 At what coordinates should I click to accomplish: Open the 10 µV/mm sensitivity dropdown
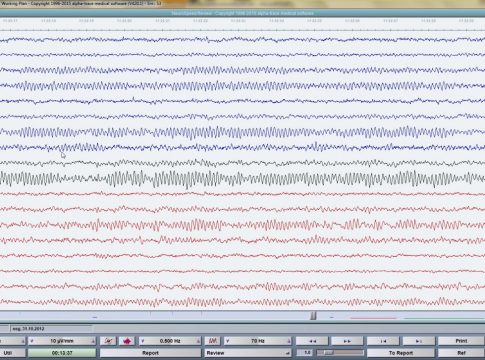click(62, 341)
